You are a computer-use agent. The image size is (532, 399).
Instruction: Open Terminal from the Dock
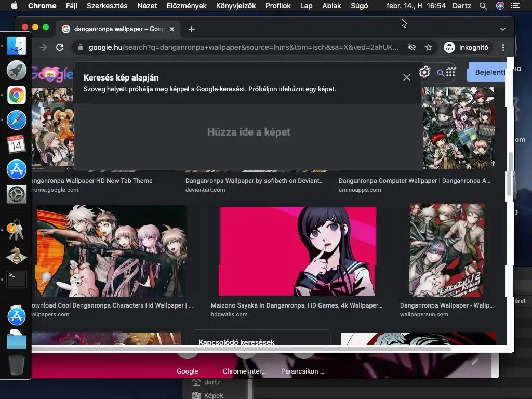[16, 279]
